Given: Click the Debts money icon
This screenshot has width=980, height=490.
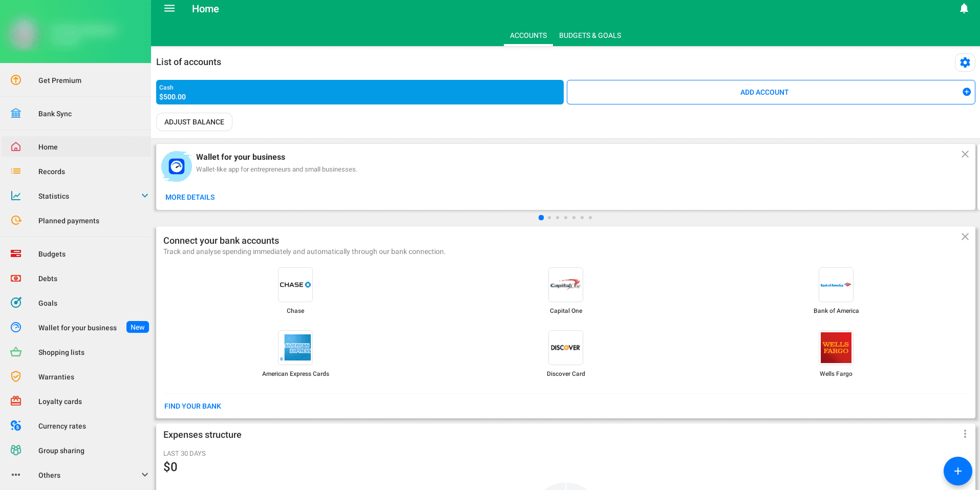Looking at the screenshot, I should 16,279.
